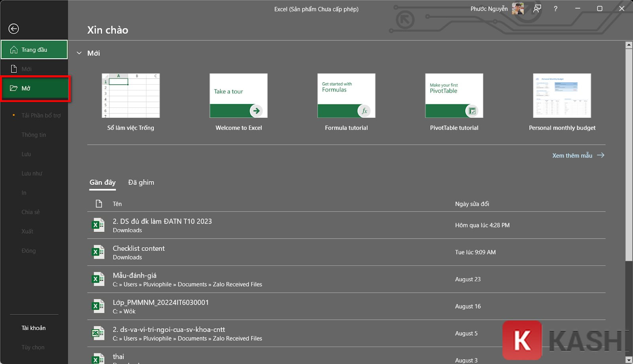Click the help question mark icon

point(555,9)
